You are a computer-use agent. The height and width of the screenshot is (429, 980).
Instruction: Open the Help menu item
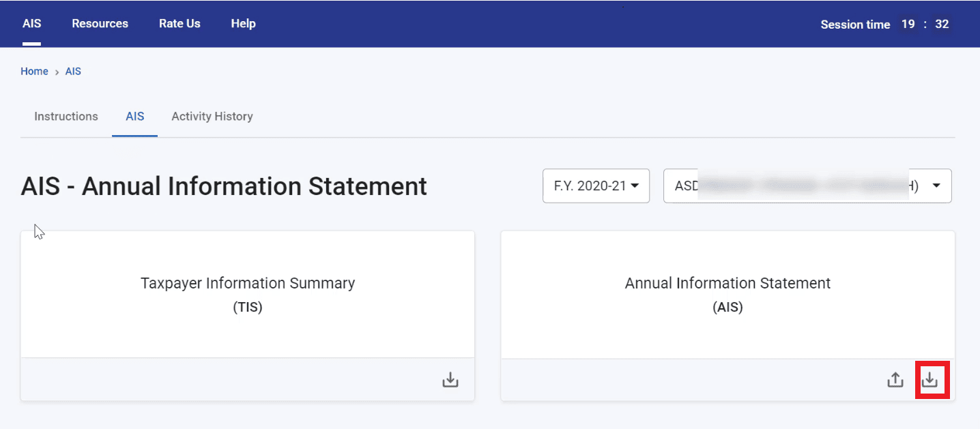[243, 24]
